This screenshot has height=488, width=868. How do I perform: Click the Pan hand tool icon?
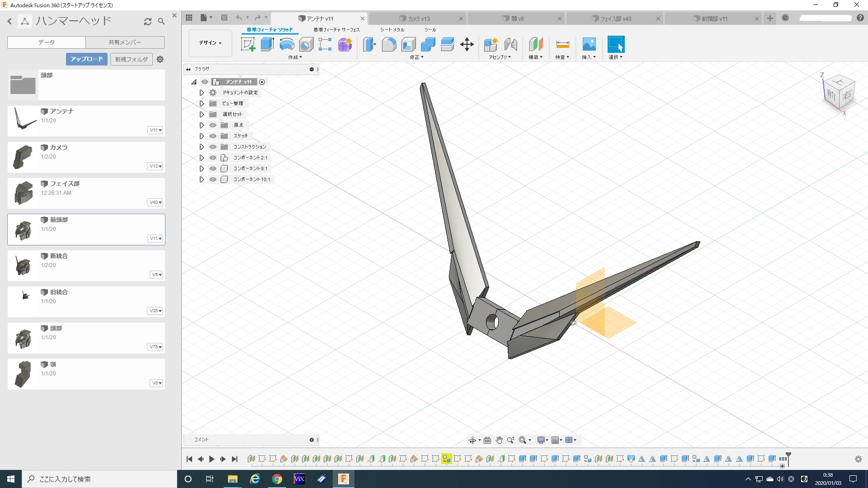[x=499, y=440]
